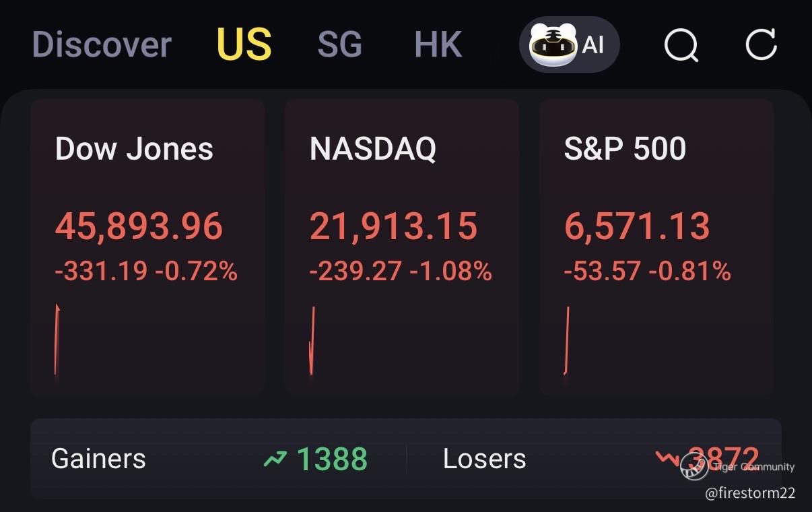Switch to the Discover tab
Image resolution: width=812 pixels, height=512 pixels.
coord(102,45)
